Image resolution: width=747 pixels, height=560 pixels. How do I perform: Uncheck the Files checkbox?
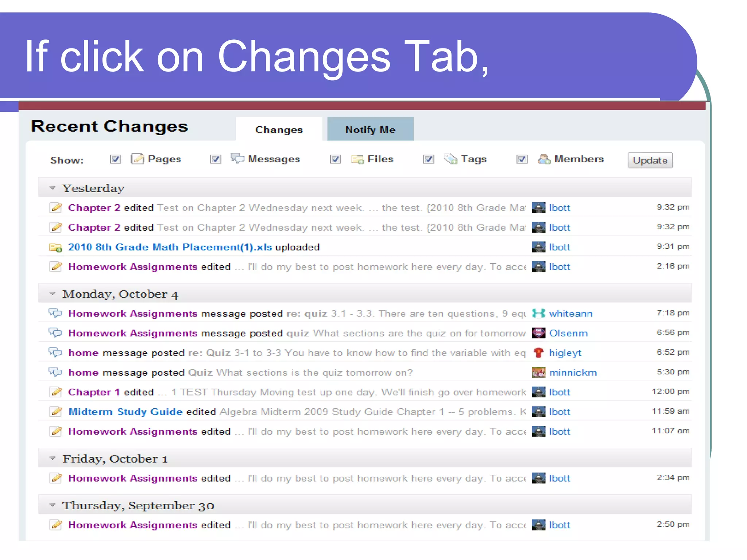pyautogui.click(x=335, y=159)
